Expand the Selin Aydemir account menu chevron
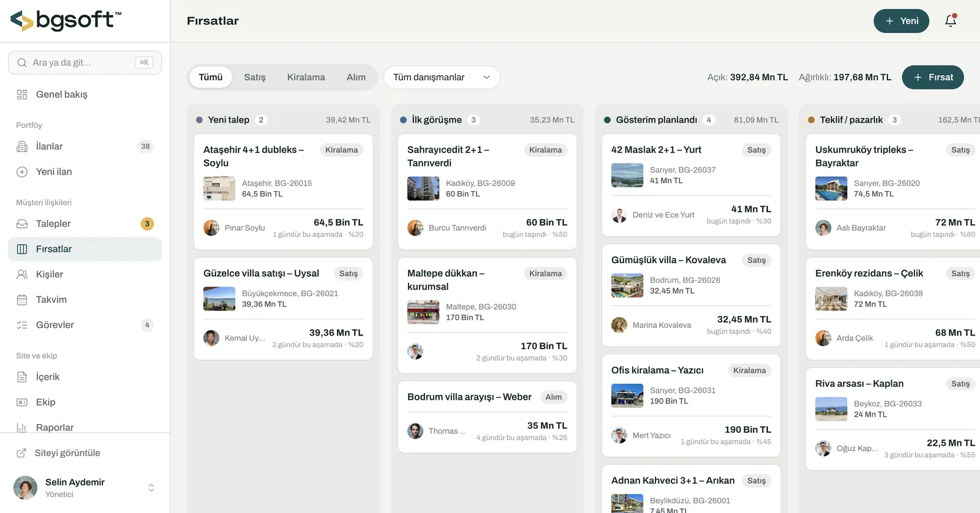Image resolution: width=980 pixels, height=513 pixels. [151, 488]
